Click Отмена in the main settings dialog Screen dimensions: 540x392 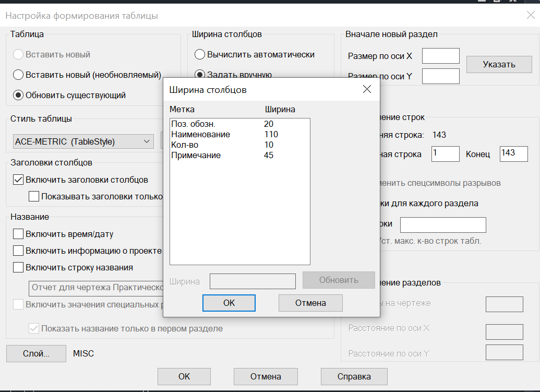(x=266, y=376)
